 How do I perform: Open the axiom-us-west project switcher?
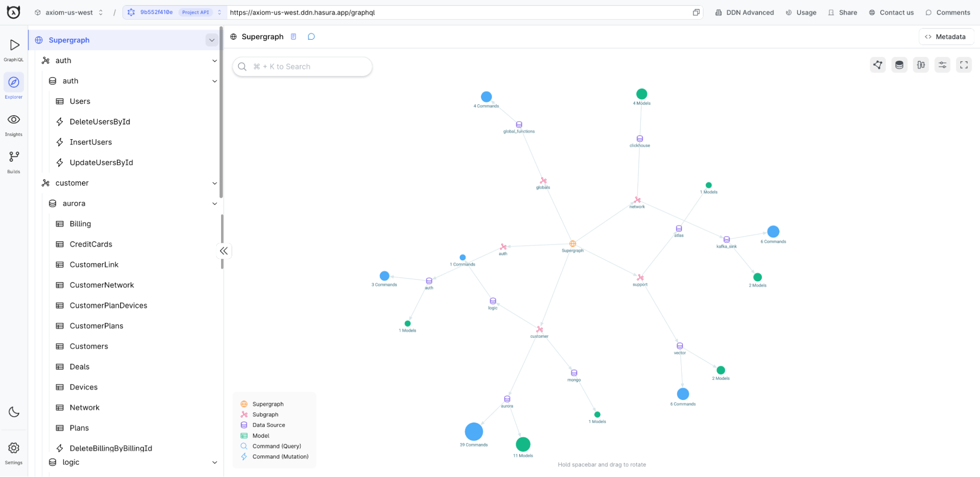69,12
